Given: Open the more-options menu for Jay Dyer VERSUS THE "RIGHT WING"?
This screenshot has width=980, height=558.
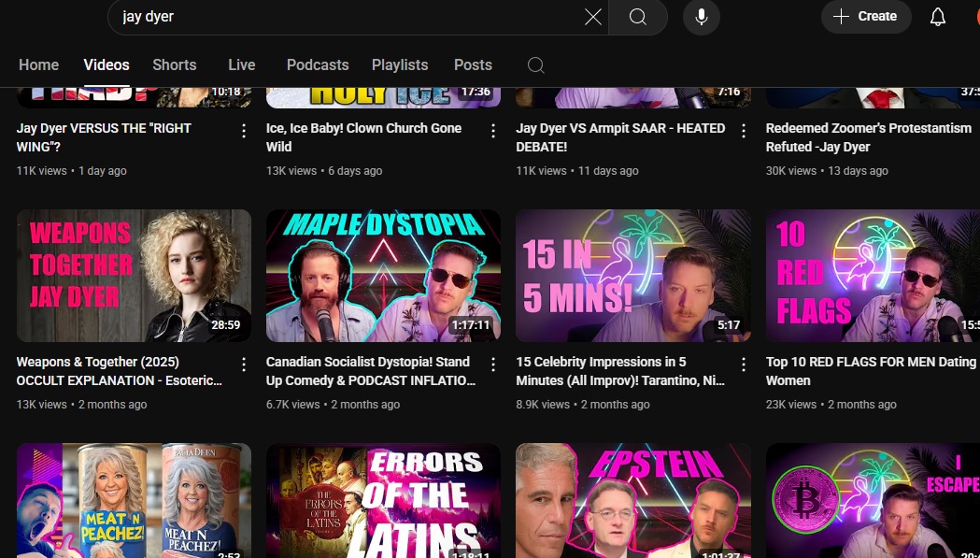Looking at the screenshot, I should pyautogui.click(x=244, y=130).
